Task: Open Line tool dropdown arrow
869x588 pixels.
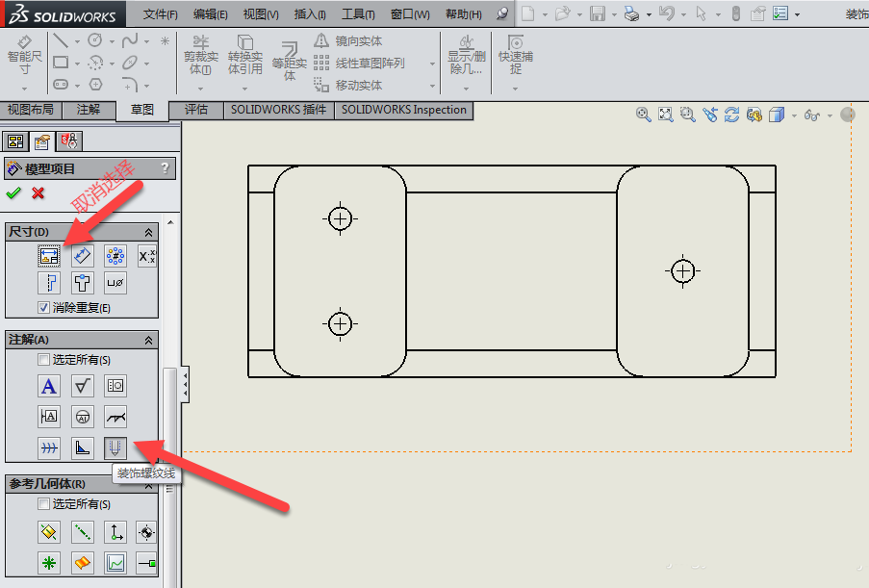Action: pyautogui.click(x=77, y=41)
